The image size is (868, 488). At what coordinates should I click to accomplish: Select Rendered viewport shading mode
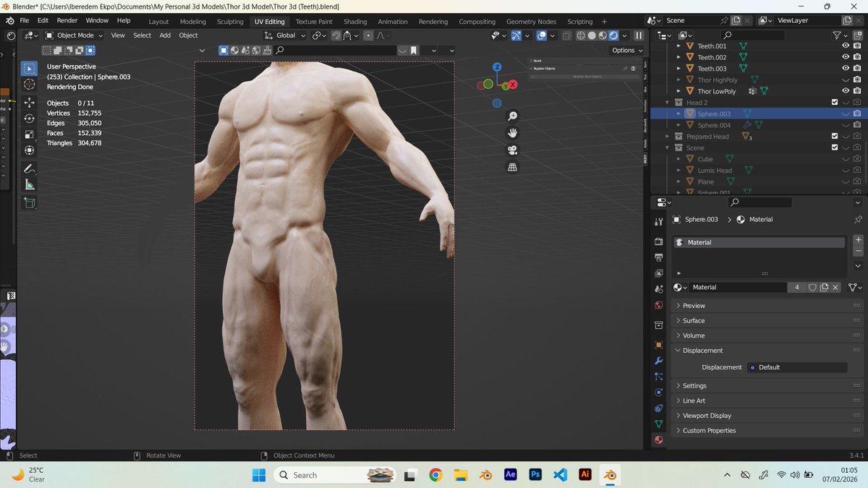click(x=613, y=35)
